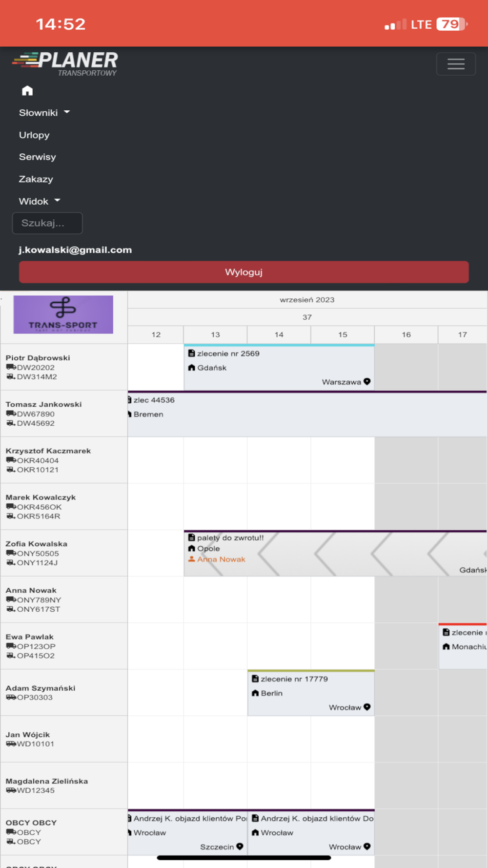Select trailer icon next to DW314M2
The height and width of the screenshot is (868, 488).
[x=11, y=376]
